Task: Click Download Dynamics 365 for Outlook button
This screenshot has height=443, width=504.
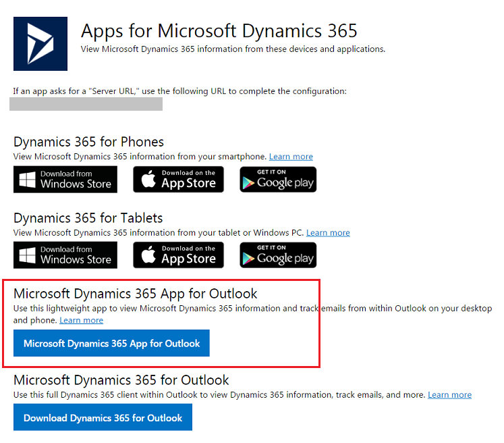Action: [103, 417]
